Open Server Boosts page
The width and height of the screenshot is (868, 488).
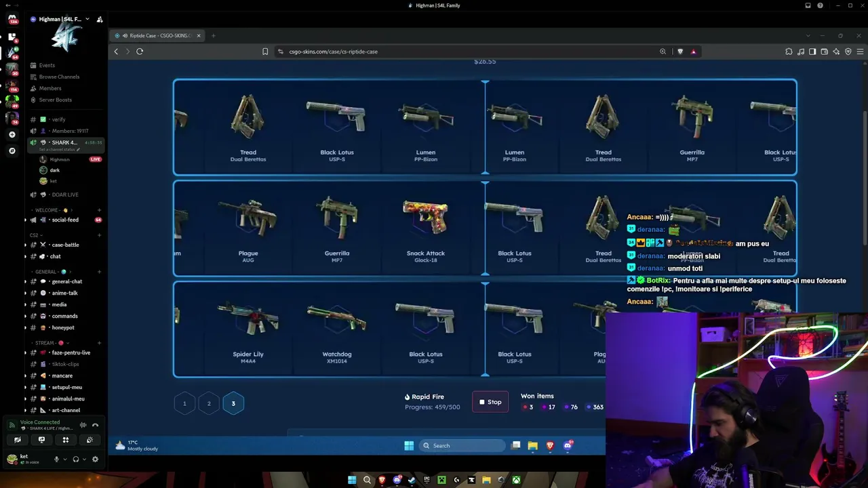click(55, 100)
